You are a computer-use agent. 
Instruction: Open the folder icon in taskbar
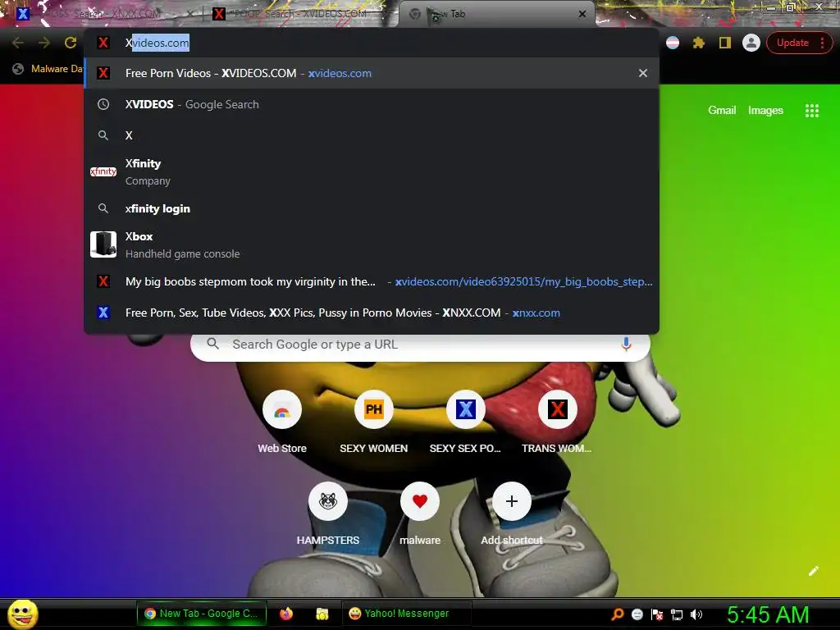coord(322,614)
